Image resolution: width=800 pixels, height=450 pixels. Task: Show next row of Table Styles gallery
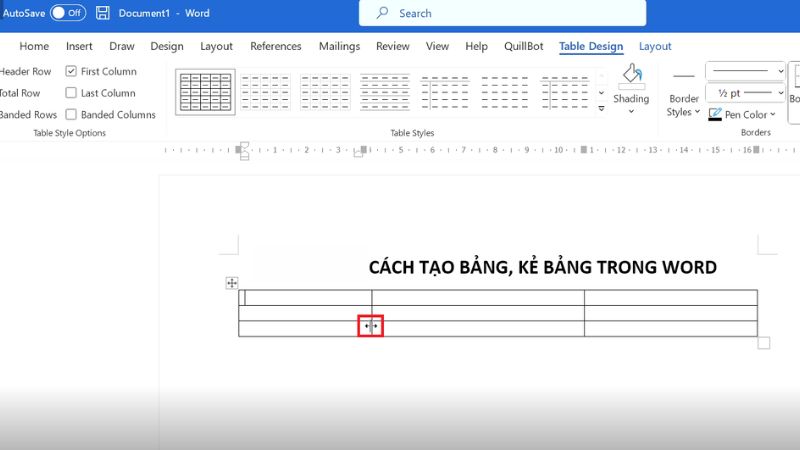pyautogui.click(x=602, y=92)
